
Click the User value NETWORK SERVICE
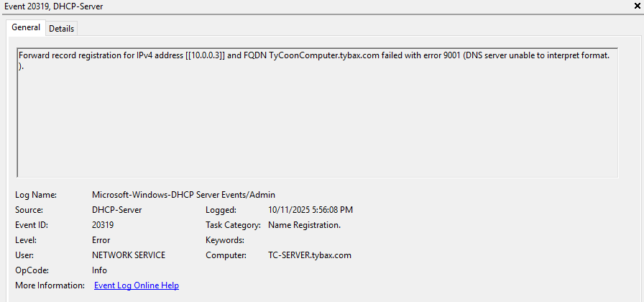tap(128, 255)
